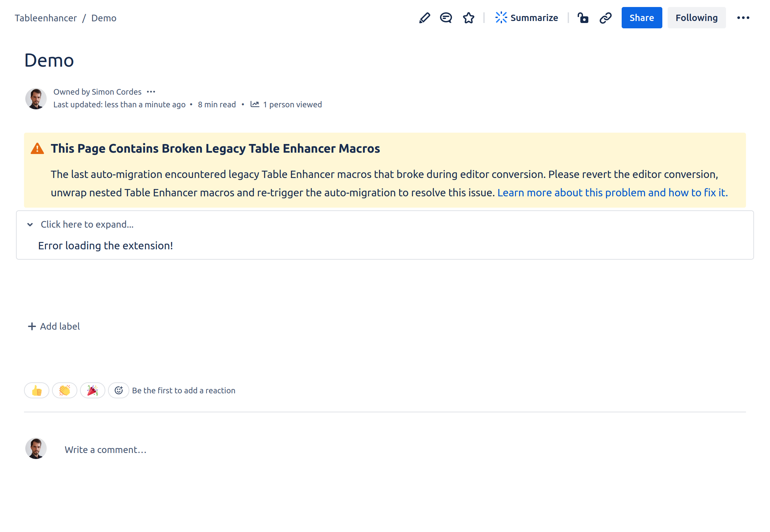
Task: Click the blue Share button
Action: tap(641, 18)
